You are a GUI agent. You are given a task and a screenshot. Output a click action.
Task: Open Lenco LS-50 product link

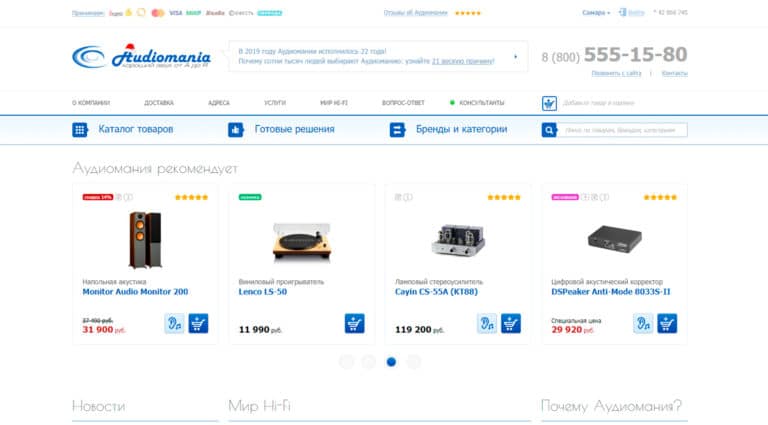263,292
